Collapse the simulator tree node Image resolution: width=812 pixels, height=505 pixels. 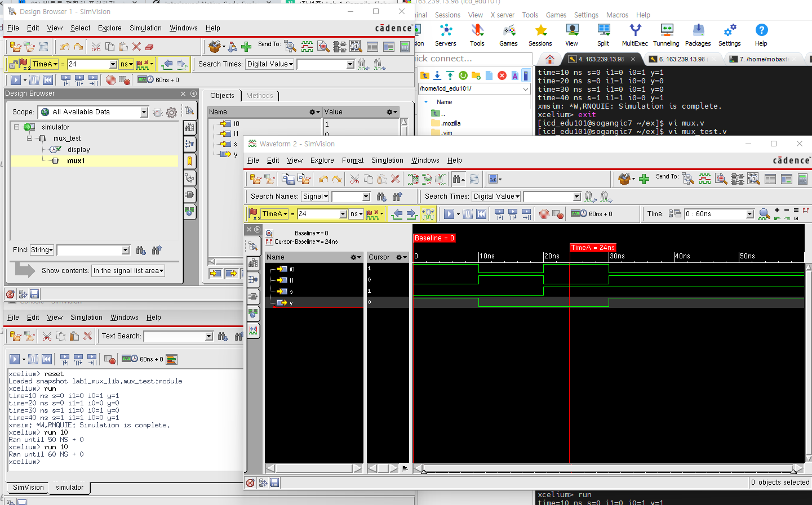(x=17, y=127)
